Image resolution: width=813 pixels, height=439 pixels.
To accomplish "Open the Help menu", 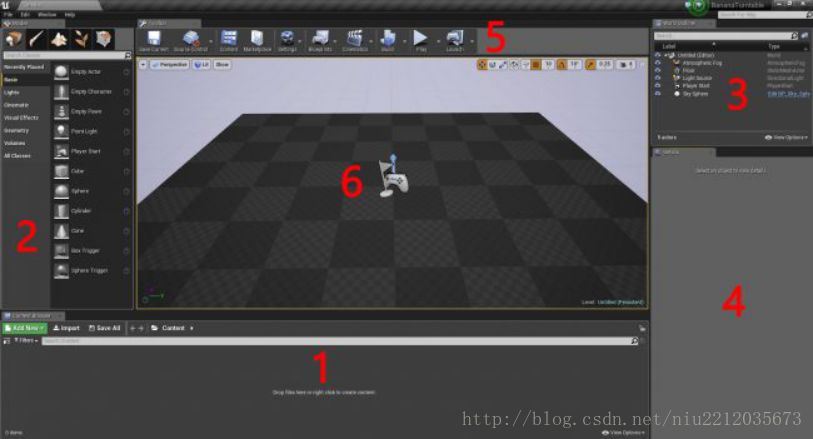I will tap(69, 15).
